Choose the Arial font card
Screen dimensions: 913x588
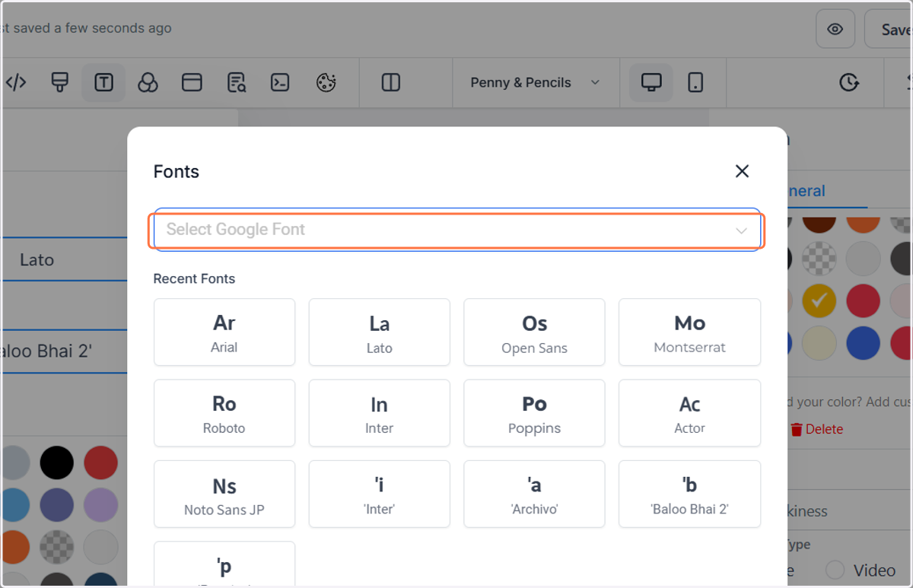(x=224, y=332)
